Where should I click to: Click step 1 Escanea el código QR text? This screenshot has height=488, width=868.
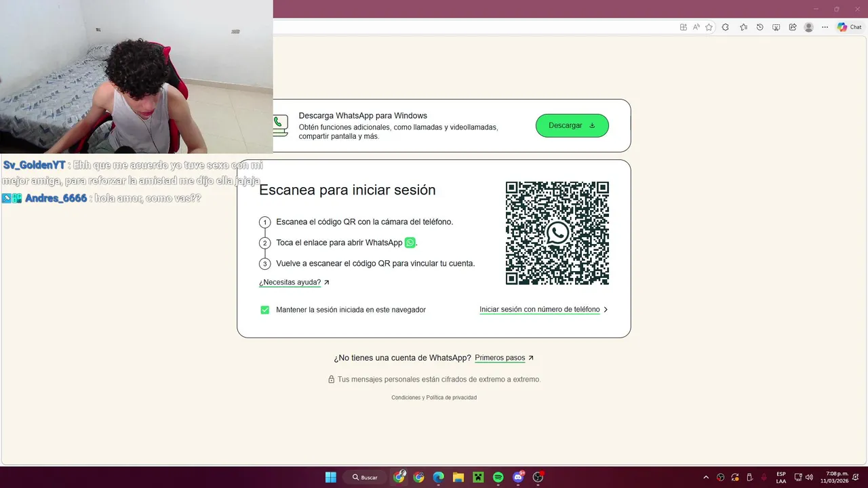click(364, 222)
